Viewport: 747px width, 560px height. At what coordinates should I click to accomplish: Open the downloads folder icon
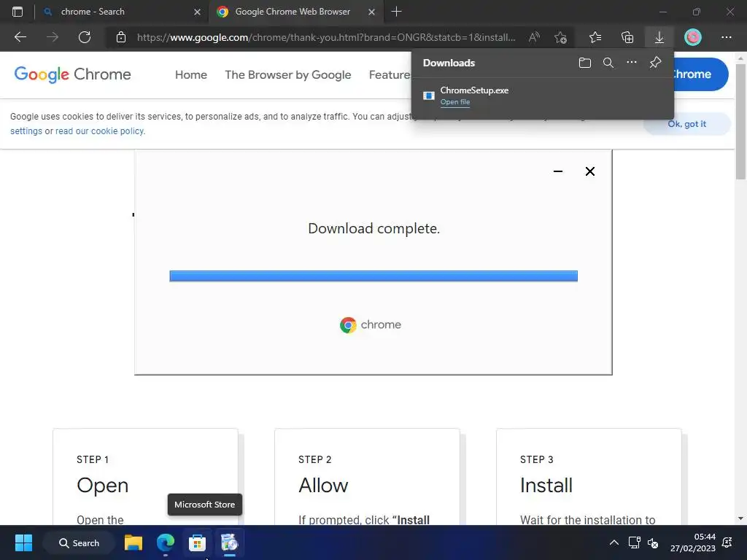click(585, 63)
